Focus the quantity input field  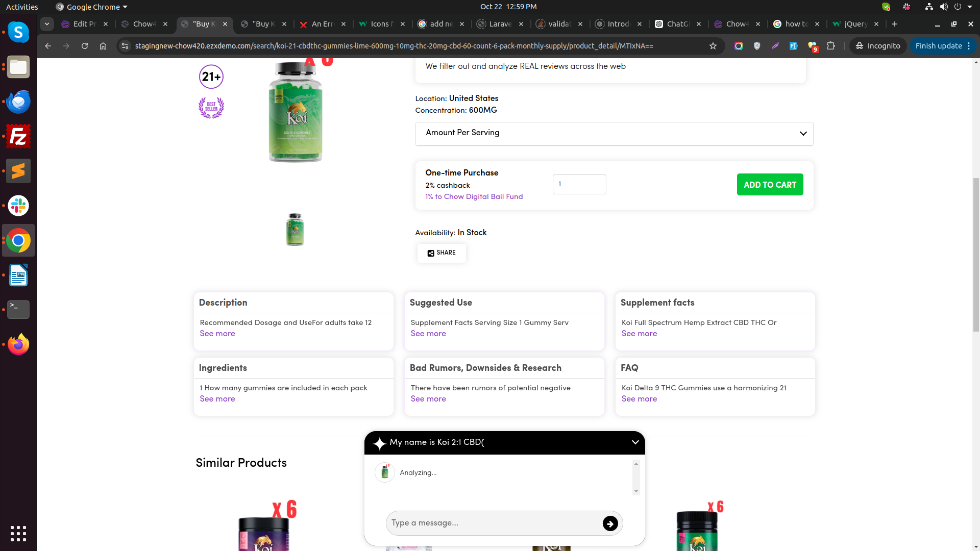579,184
